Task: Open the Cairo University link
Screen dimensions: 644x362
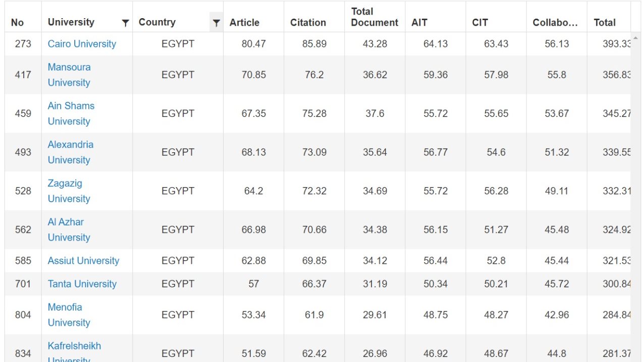Action: (x=82, y=44)
